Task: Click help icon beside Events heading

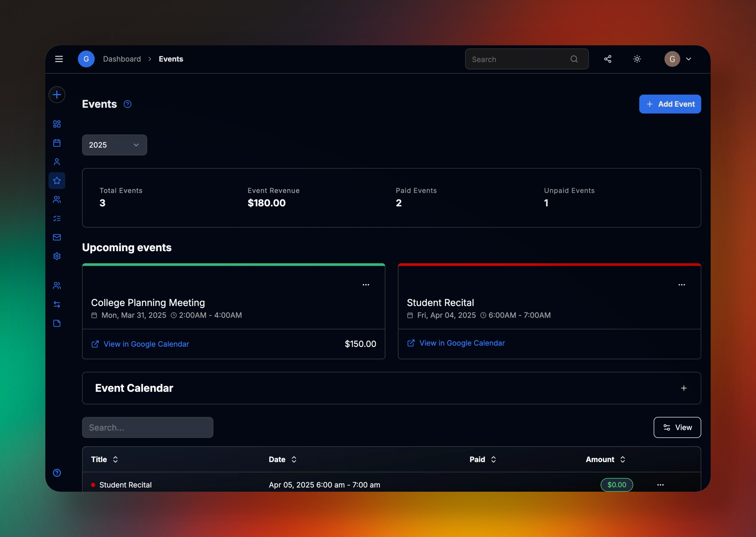Action: pyautogui.click(x=127, y=104)
